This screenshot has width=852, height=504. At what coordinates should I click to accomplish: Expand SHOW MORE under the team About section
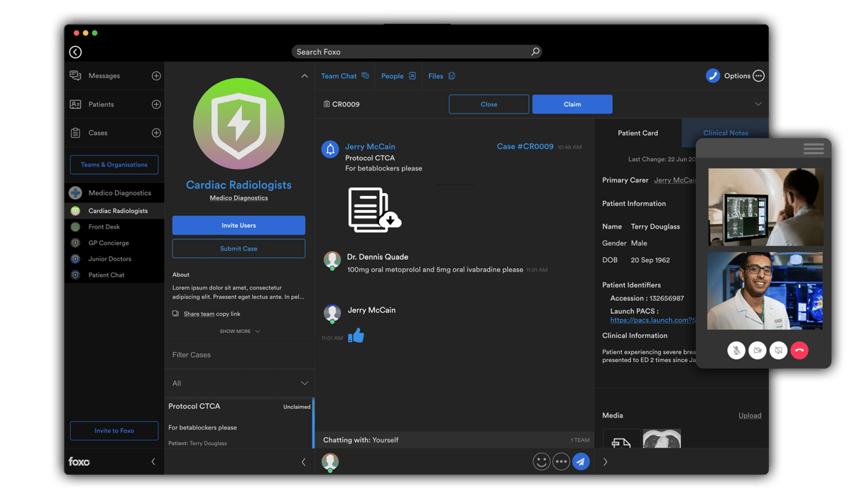tap(239, 331)
